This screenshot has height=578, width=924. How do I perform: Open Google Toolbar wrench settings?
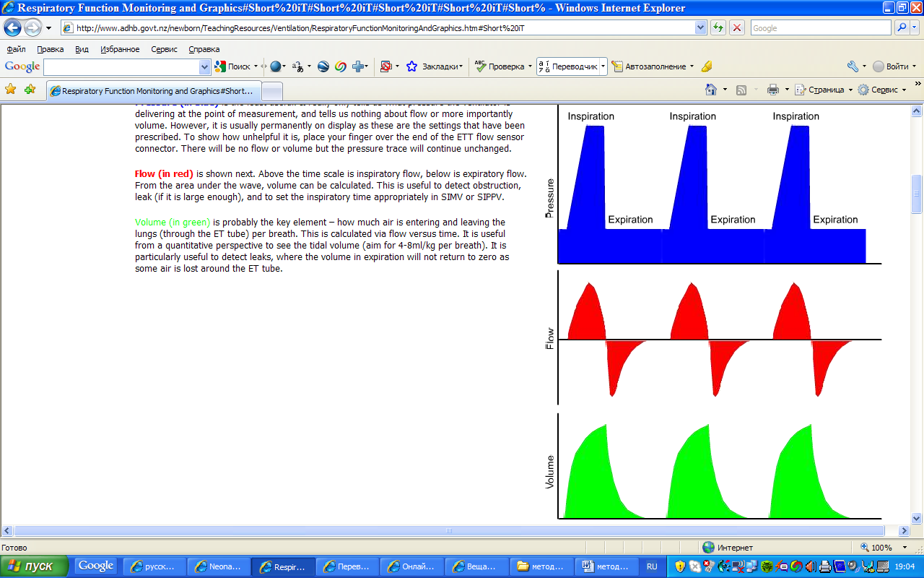point(853,66)
